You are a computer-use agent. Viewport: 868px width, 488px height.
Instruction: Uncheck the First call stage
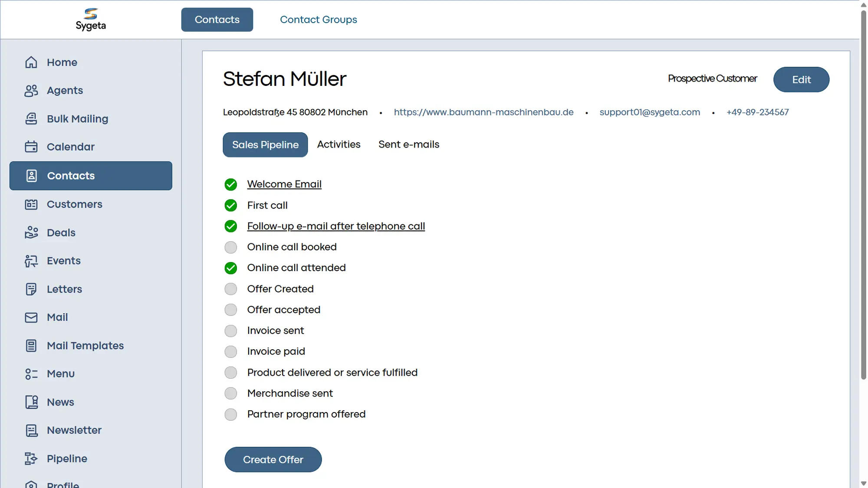[230, 205]
